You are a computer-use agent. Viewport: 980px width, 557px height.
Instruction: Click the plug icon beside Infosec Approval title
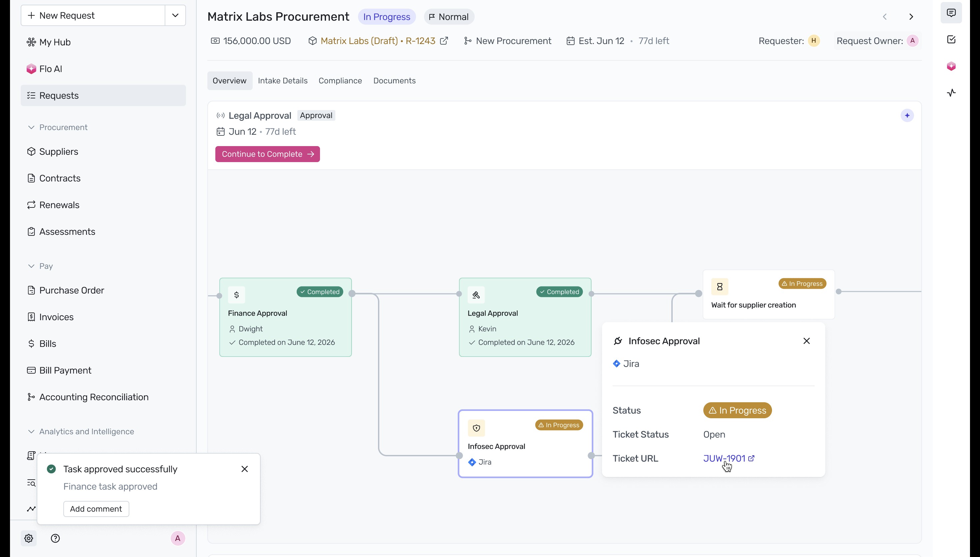(x=618, y=341)
